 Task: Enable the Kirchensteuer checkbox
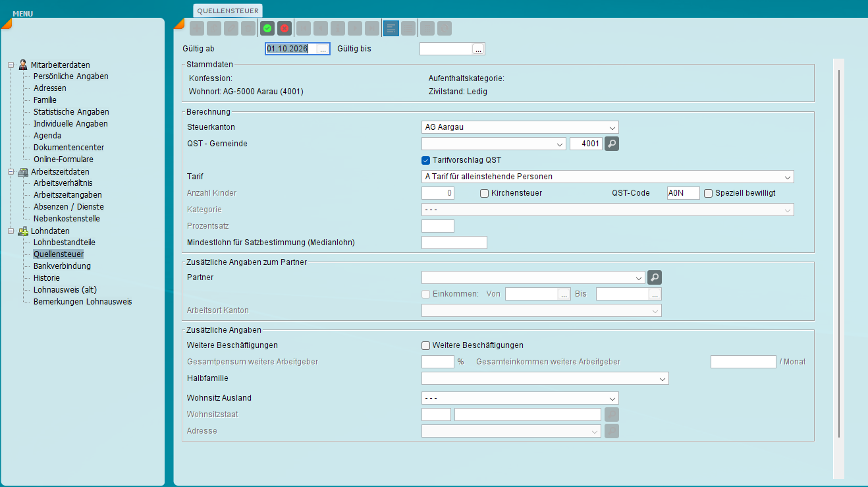coord(484,193)
